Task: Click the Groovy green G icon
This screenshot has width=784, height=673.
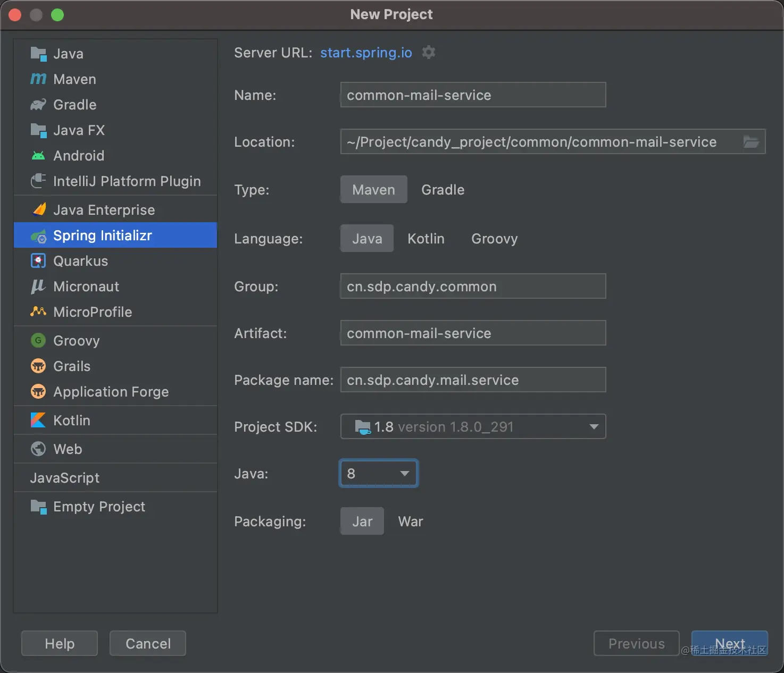Action: coord(38,341)
